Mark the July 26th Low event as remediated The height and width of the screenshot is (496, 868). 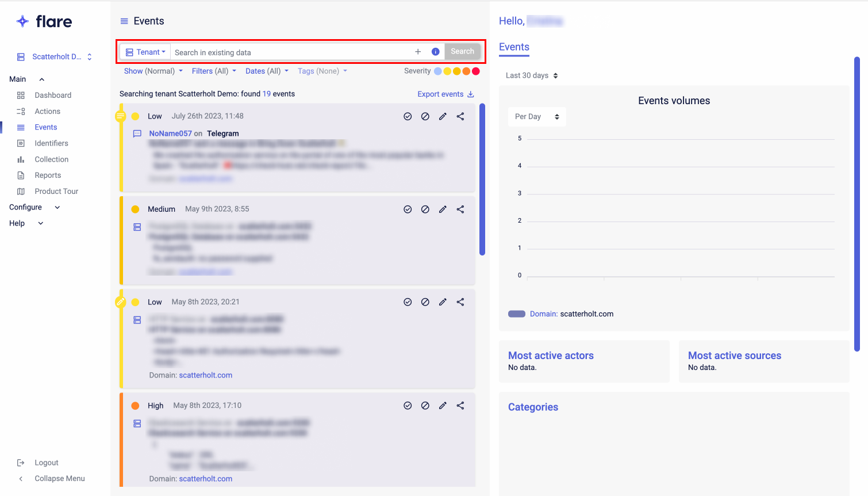pos(408,116)
